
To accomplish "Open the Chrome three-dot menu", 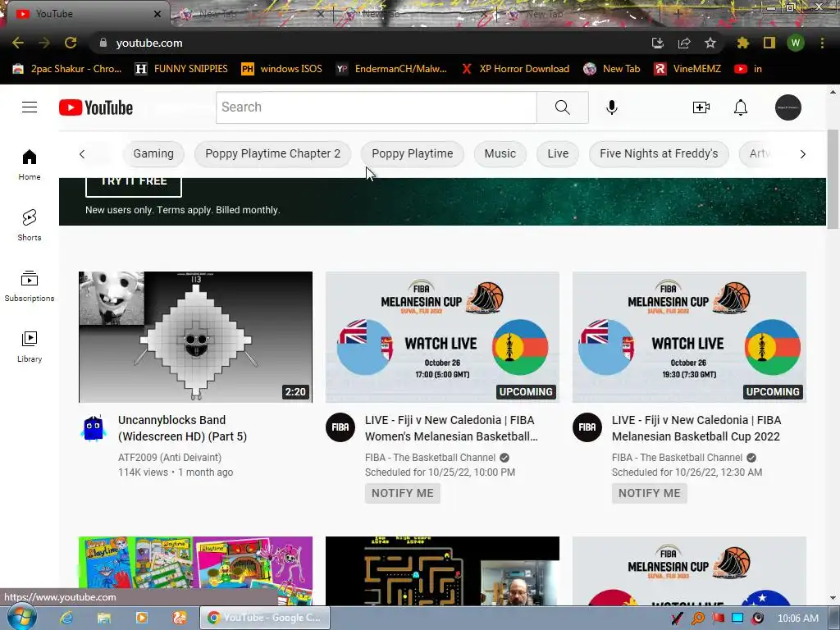I will point(822,43).
